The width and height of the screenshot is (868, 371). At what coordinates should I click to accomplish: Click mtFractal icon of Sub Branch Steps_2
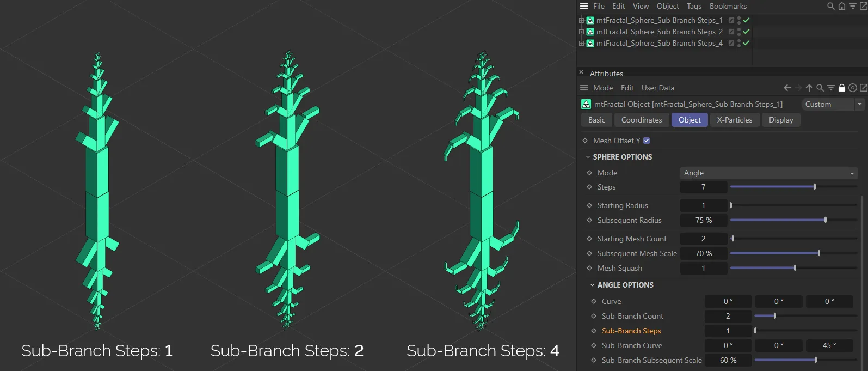pos(590,32)
